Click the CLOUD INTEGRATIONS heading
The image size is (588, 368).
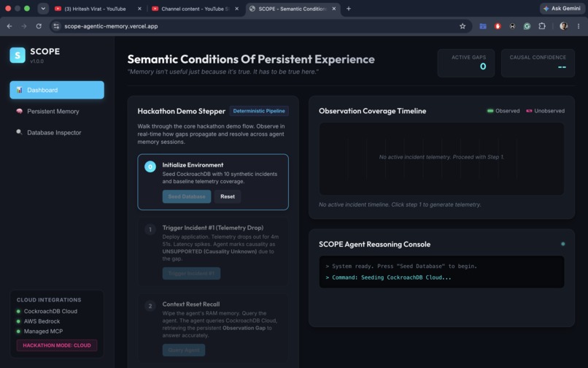coord(49,300)
